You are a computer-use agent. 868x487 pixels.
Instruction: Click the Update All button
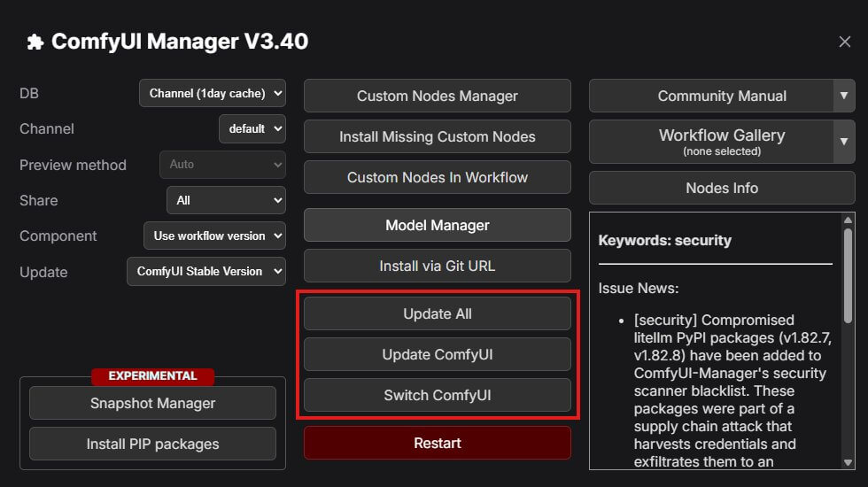pos(438,313)
